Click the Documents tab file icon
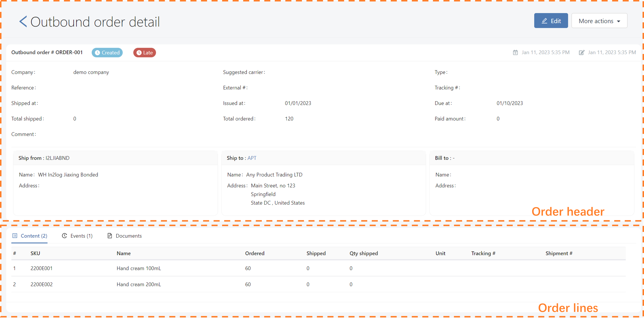Image resolution: width=644 pixels, height=322 pixels. 110,236
